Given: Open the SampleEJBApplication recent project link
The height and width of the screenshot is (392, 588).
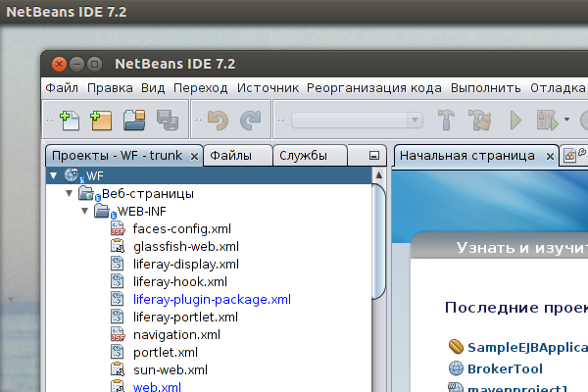Looking at the screenshot, I should (x=527, y=347).
